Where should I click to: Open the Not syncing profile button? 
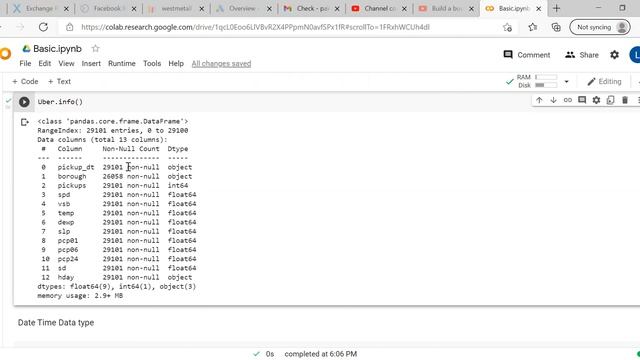(x=600, y=27)
